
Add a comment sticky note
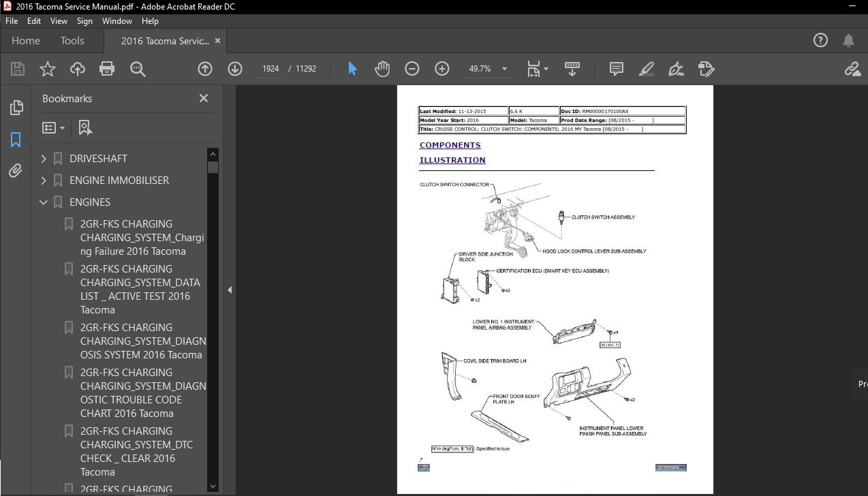[x=617, y=69]
